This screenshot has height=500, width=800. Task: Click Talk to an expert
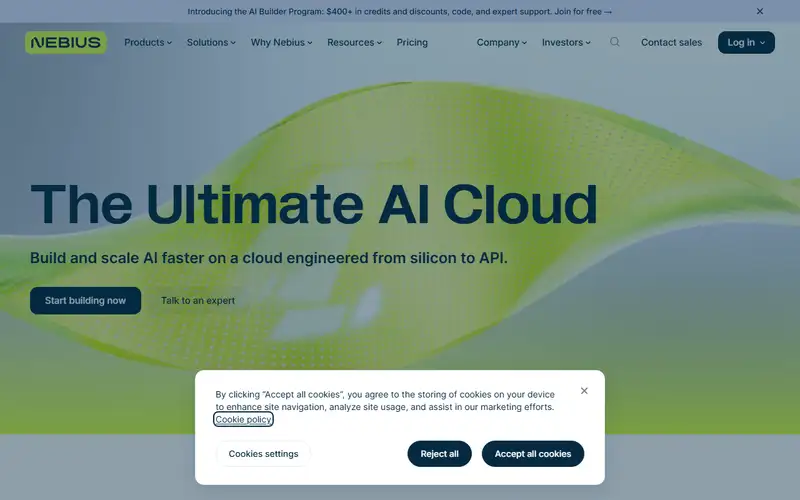tap(198, 301)
